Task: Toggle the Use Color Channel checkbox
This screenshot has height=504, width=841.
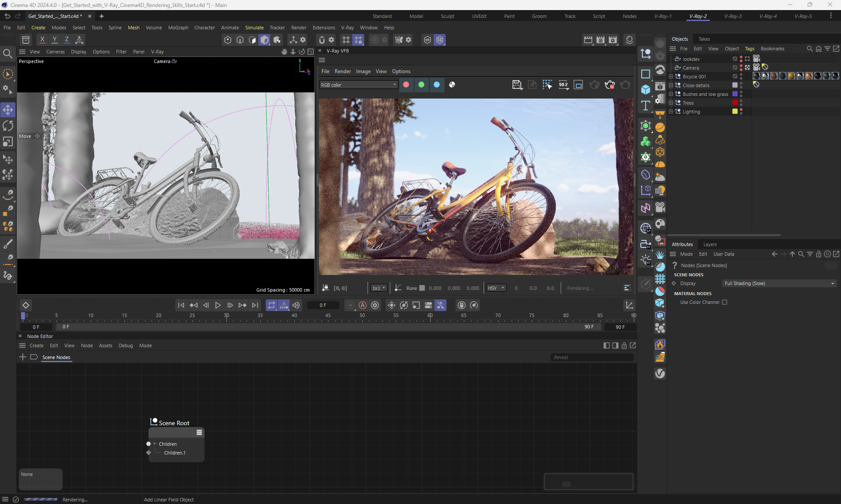Action: pyautogui.click(x=724, y=302)
